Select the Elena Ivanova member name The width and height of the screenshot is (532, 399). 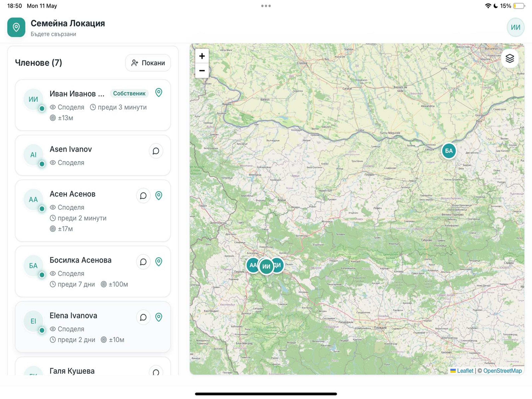click(73, 315)
